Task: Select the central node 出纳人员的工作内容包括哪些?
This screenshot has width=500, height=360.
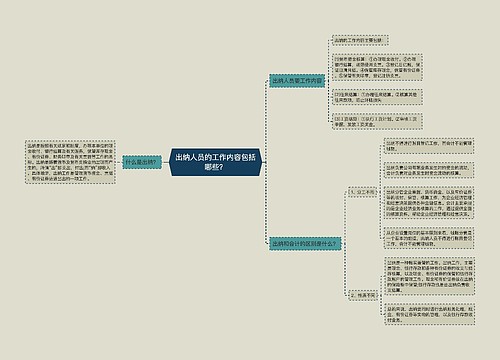Action: (x=216, y=162)
